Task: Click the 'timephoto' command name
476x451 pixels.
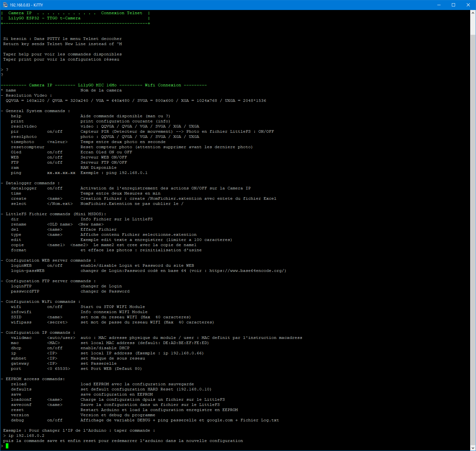Action: click(23, 142)
